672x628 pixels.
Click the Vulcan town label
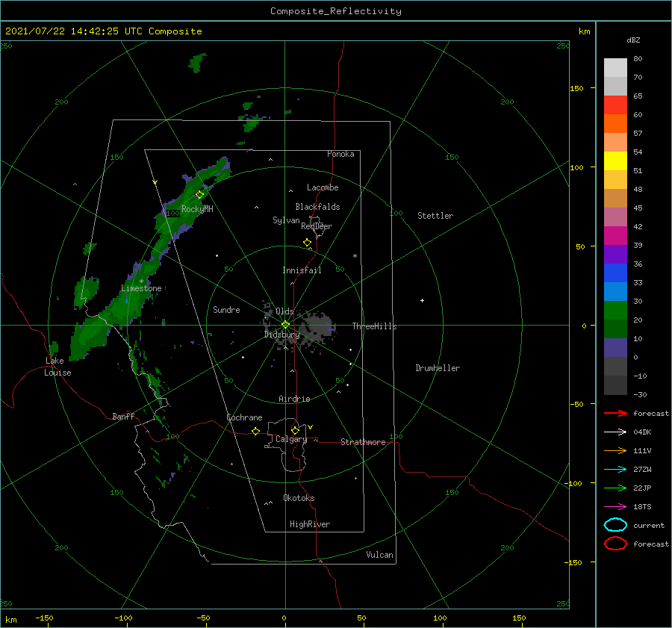coord(380,555)
